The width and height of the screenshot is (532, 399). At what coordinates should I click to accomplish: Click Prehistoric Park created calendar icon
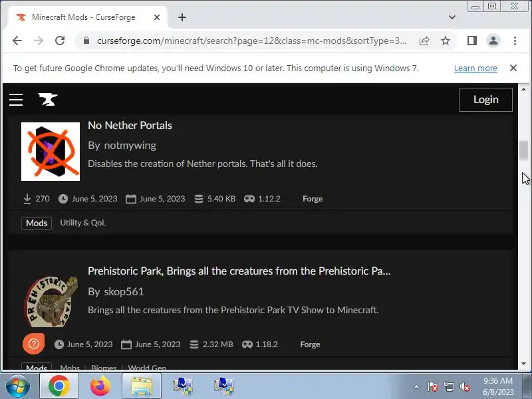click(x=126, y=344)
